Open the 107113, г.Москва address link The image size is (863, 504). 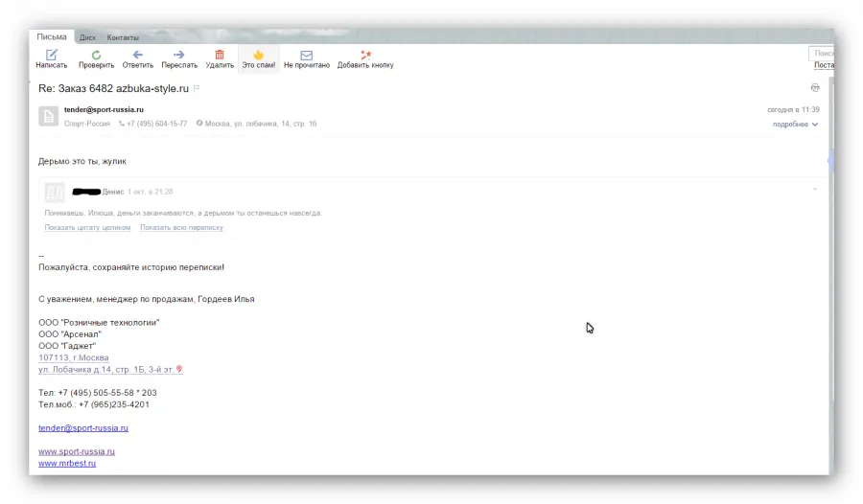(74, 357)
